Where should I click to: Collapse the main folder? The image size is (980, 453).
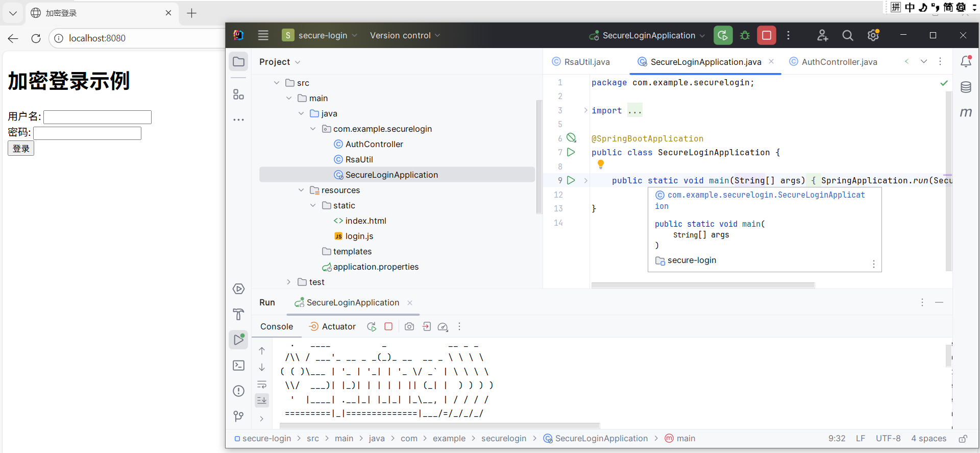click(x=289, y=98)
